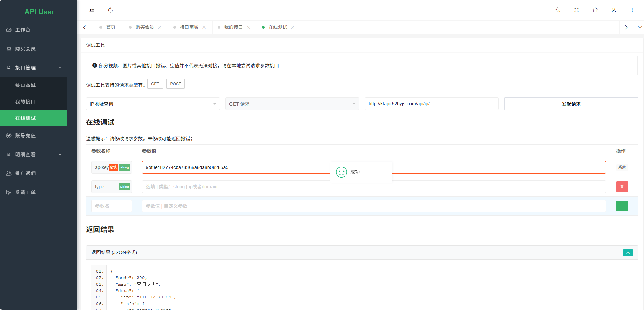Screen dimensions: 644x310
Task: Click the 发起请求 button
Action: click(x=571, y=104)
